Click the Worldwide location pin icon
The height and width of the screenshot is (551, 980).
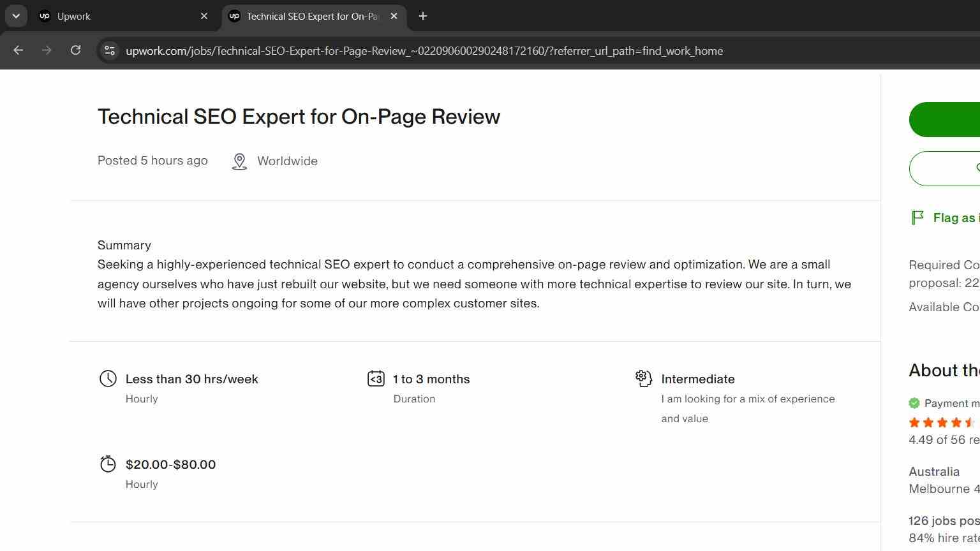239,161
